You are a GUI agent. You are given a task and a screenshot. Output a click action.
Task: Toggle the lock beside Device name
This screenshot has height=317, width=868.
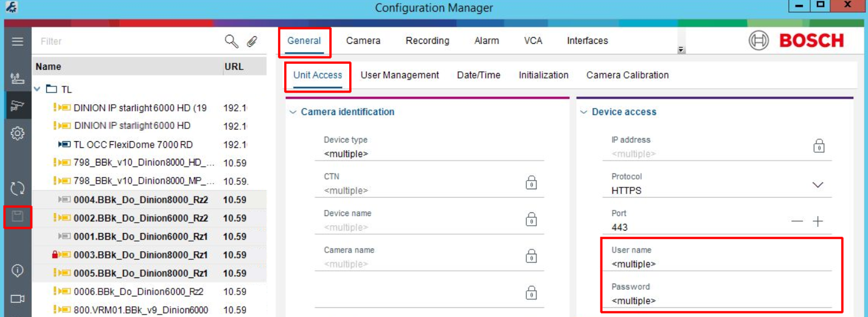pyautogui.click(x=531, y=220)
